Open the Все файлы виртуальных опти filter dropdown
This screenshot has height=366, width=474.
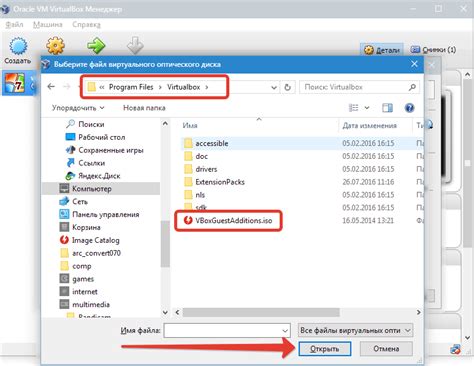355,330
